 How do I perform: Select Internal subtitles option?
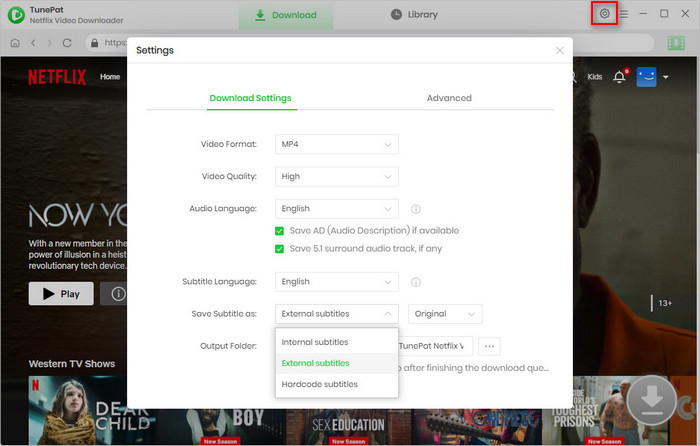pos(315,342)
